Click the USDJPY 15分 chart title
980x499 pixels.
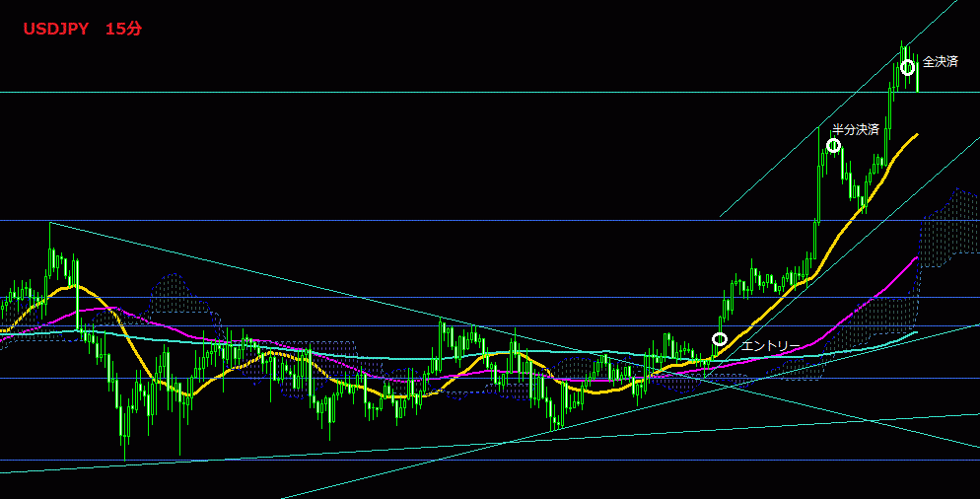[x=83, y=29]
